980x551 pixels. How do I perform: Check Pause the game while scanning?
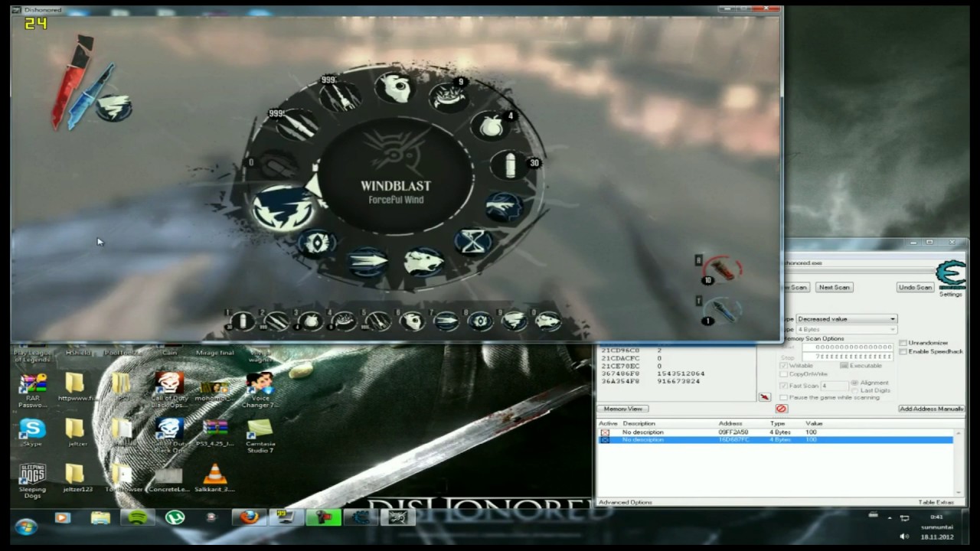[783, 398]
